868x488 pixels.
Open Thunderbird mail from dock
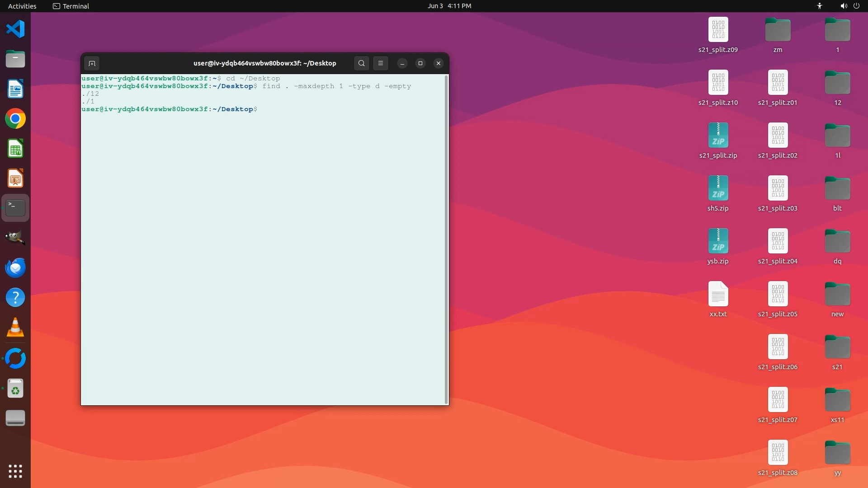coord(15,267)
